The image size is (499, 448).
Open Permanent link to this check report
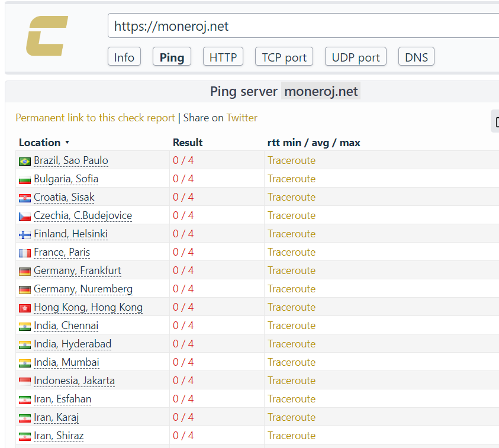pos(95,118)
